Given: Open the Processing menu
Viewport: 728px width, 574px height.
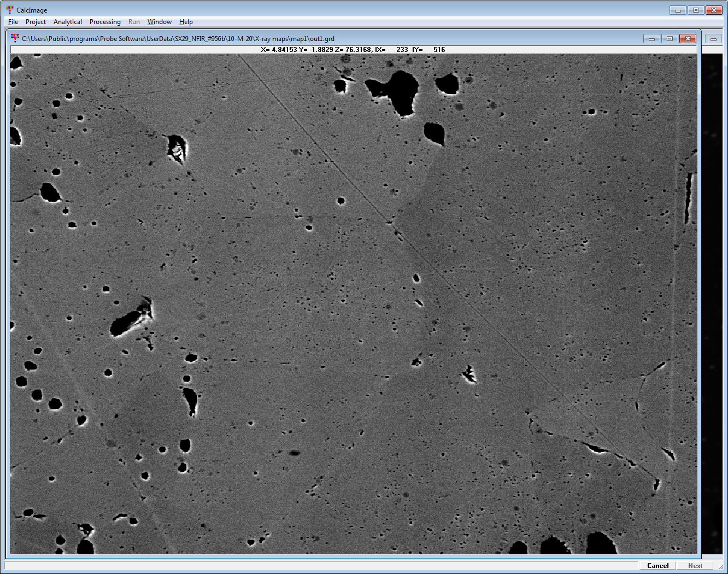Looking at the screenshot, I should click(x=105, y=22).
